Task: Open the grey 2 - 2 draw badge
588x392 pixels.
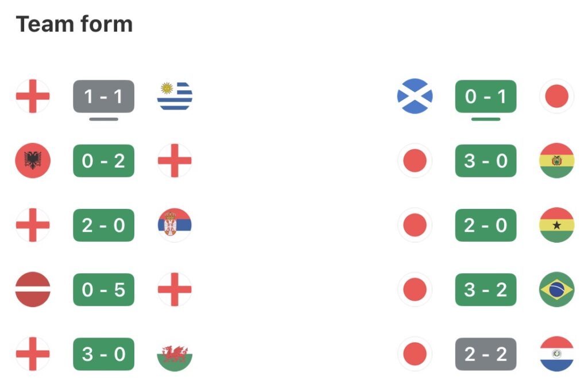Action: click(485, 354)
